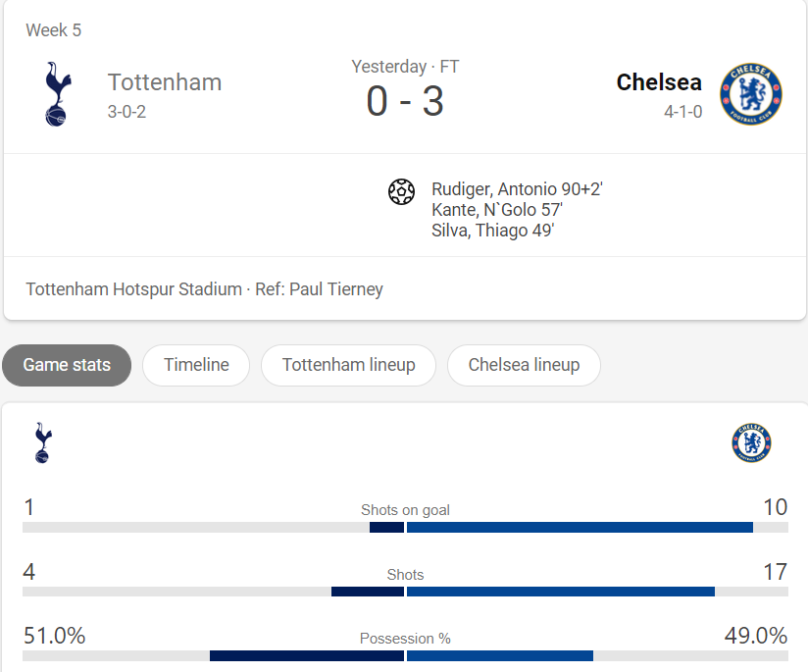
Task: Click the Tottenham crest in match header
Action: point(58,94)
